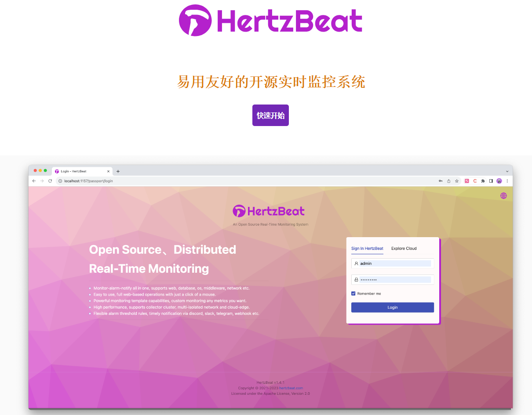This screenshot has width=532, height=415.
Task: Click the blue Login button
Action: (x=392, y=307)
